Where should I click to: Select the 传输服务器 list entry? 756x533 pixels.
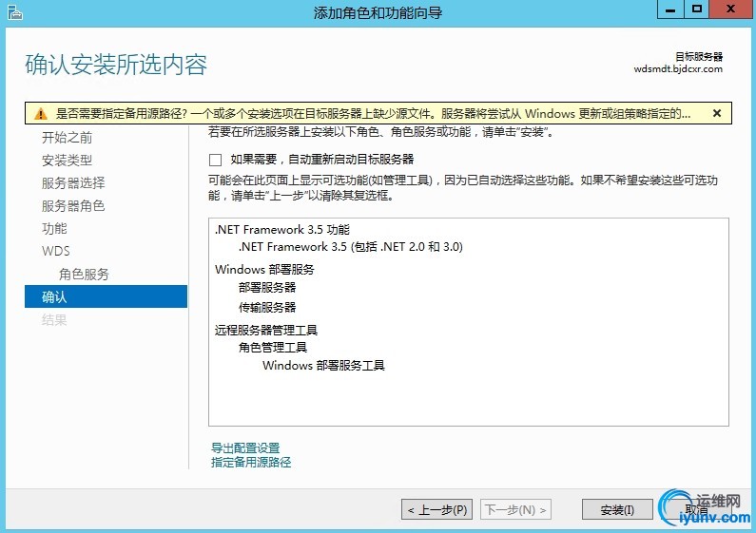click(267, 307)
